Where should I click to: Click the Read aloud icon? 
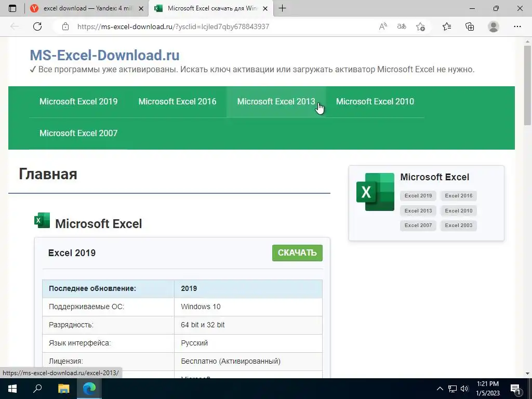383,26
